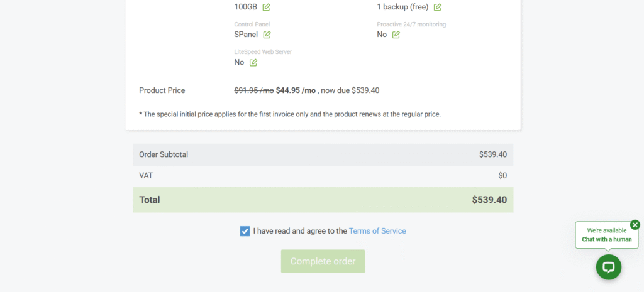The image size is (644, 292).
Task: Click the special initial price footnote
Action: (x=289, y=114)
